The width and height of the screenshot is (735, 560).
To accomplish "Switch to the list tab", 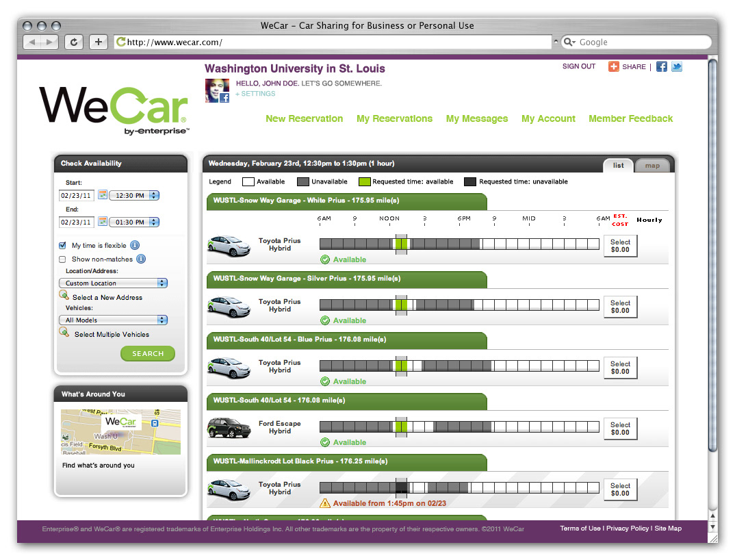I will pos(618,166).
